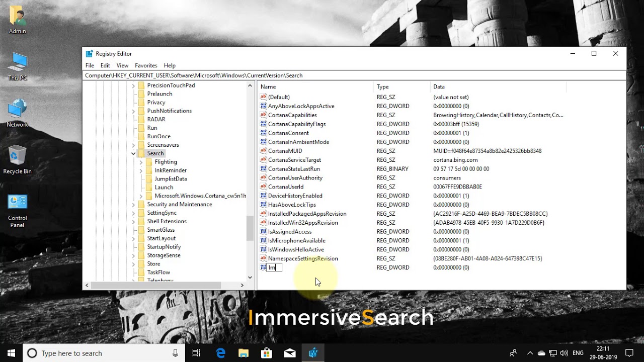The width and height of the screenshot is (644, 362).
Task: Open File Explorer from the taskbar
Action: [x=244, y=353]
